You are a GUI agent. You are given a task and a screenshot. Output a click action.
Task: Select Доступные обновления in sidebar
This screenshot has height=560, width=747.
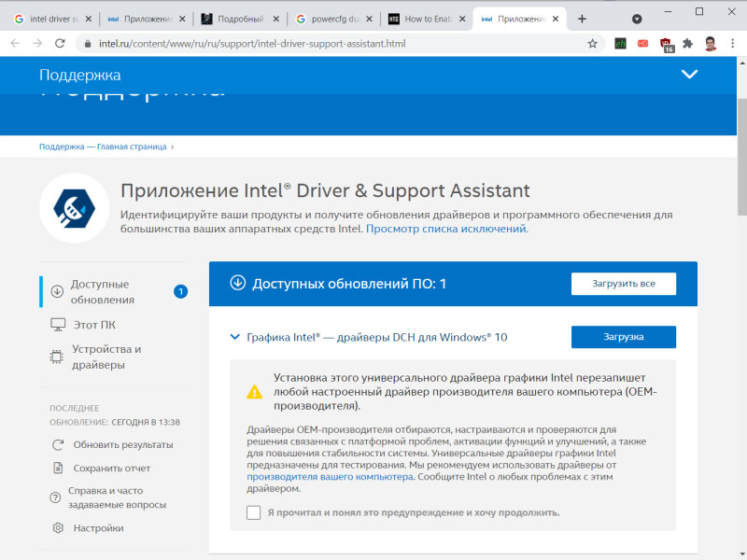coord(114,292)
